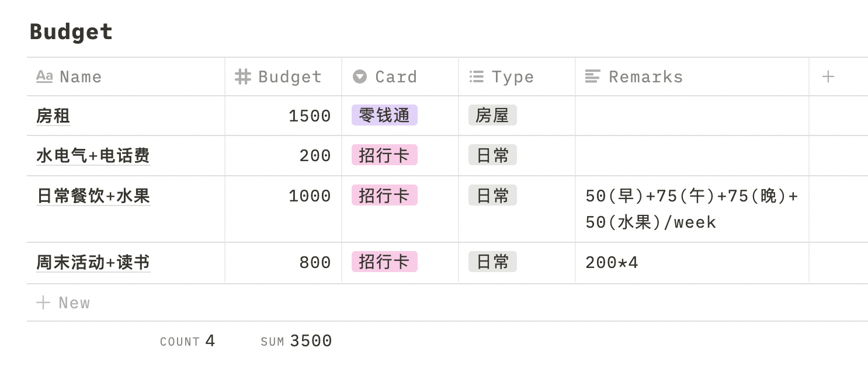
Task: Open the 水电气+电话费 entry
Action: click(93, 156)
